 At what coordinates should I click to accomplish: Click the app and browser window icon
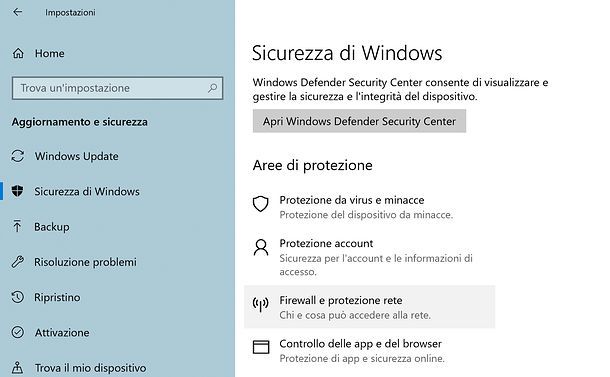point(261,347)
